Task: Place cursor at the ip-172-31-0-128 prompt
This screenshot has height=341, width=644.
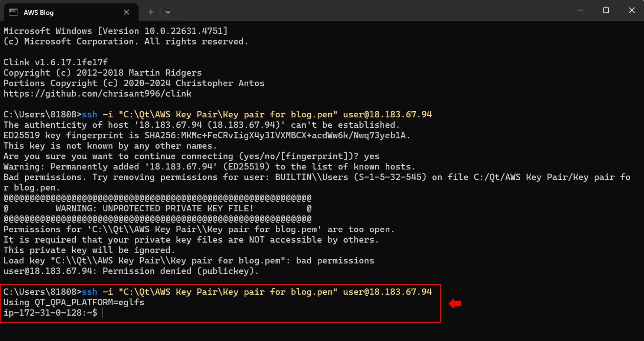Action: (x=103, y=313)
